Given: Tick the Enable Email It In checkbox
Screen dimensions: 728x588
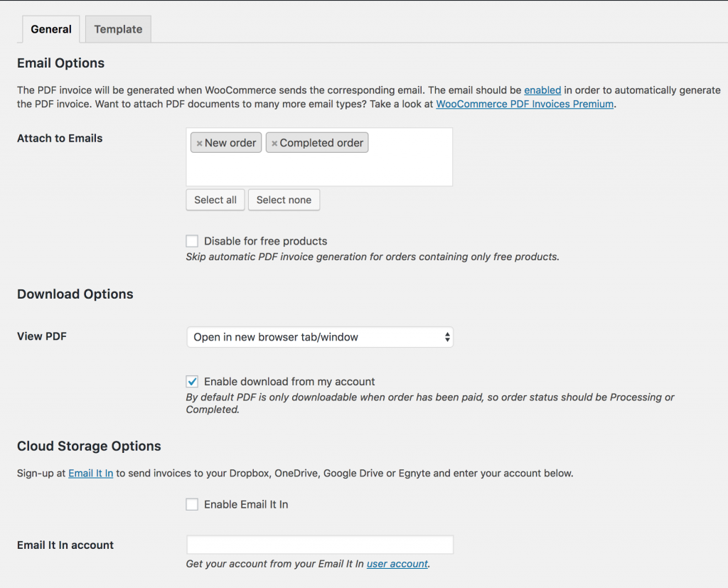Looking at the screenshot, I should coord(192,504).
